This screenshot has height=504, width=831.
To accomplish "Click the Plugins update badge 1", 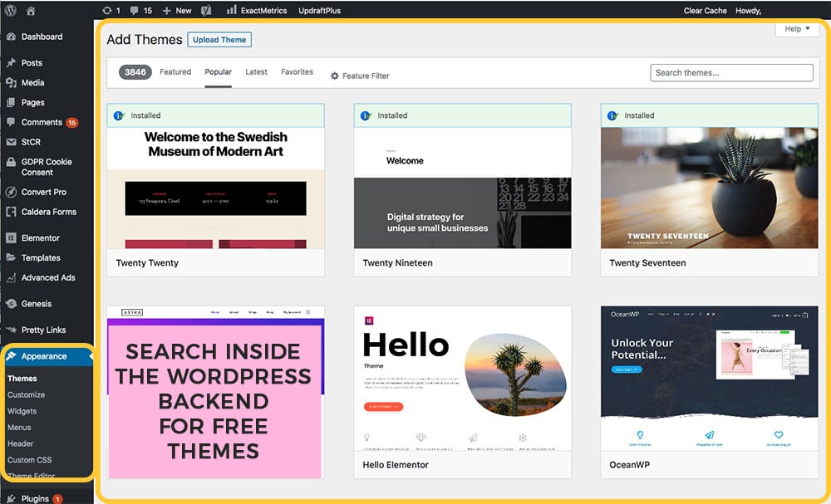I will coord(57,499).
